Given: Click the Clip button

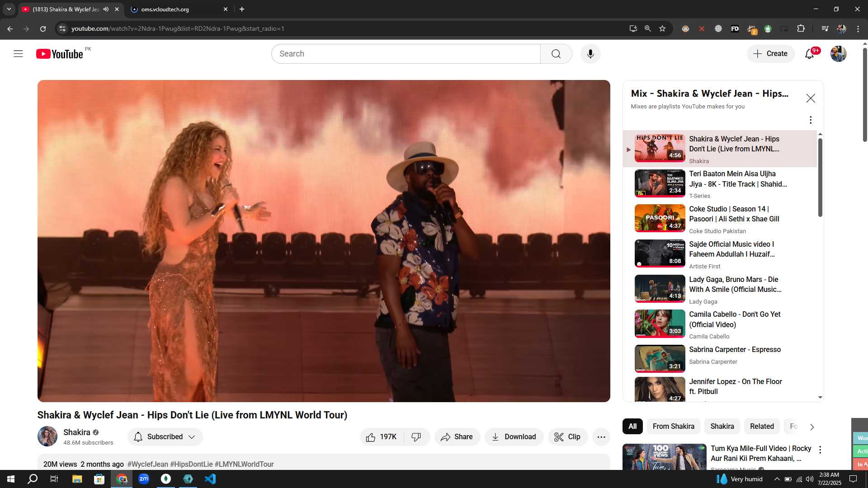Looking at the screenshot, I should pos(568,437).
